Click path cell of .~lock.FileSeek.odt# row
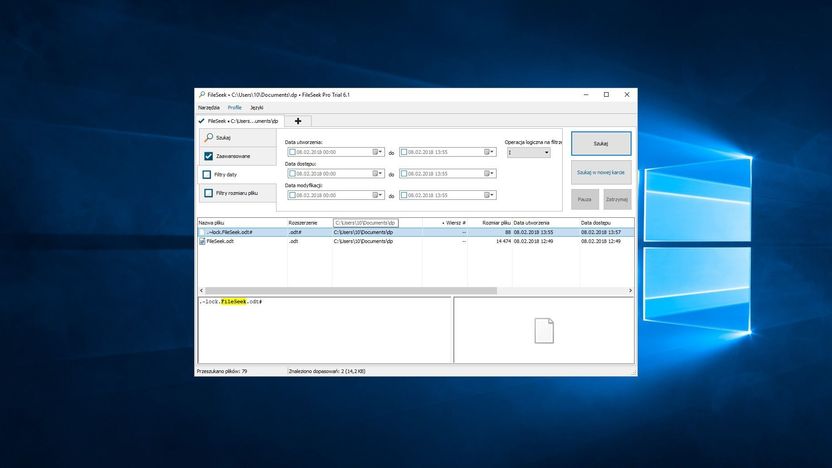 (363, 232)
